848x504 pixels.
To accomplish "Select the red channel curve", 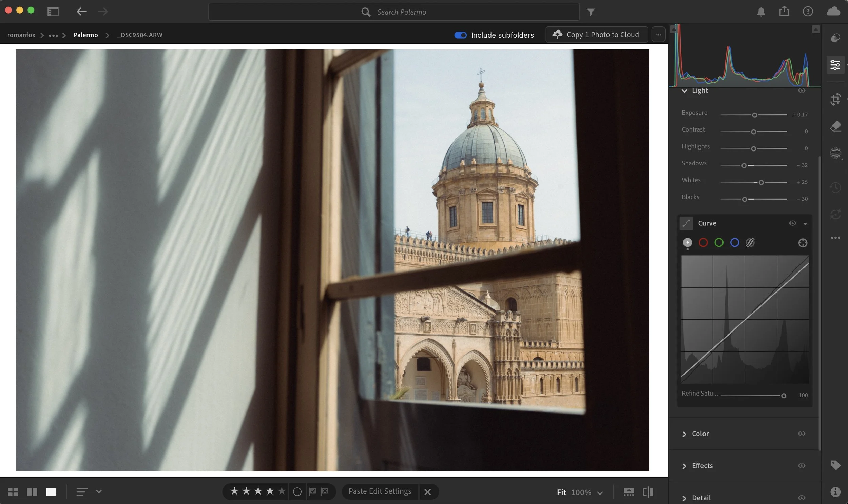I will 703,242.
